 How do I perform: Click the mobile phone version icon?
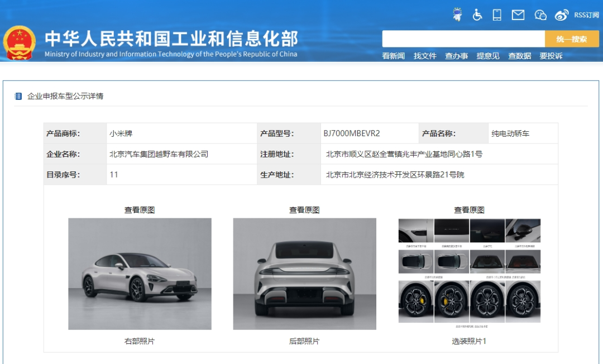[x=497, y=15]
